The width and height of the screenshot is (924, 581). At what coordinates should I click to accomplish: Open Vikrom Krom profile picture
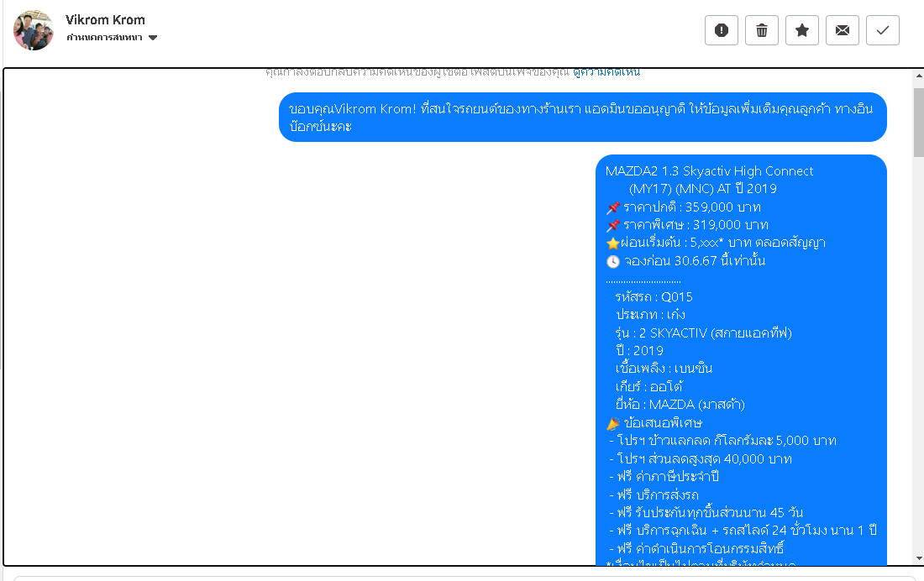[x=34, y=30]
